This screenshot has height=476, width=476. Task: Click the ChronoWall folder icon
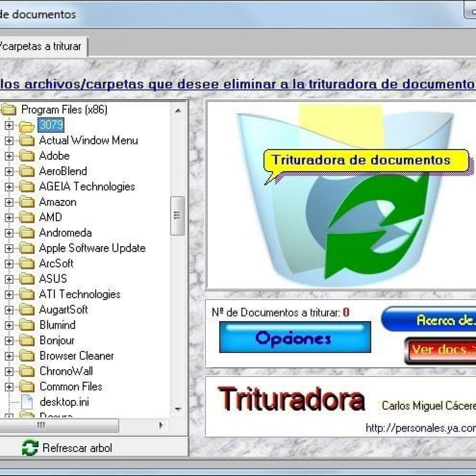coord(27,371)
